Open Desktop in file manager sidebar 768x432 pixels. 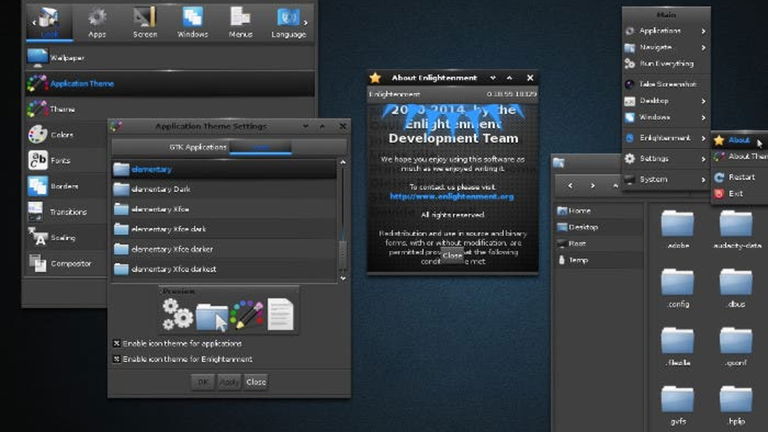click(x=599, y=227)
